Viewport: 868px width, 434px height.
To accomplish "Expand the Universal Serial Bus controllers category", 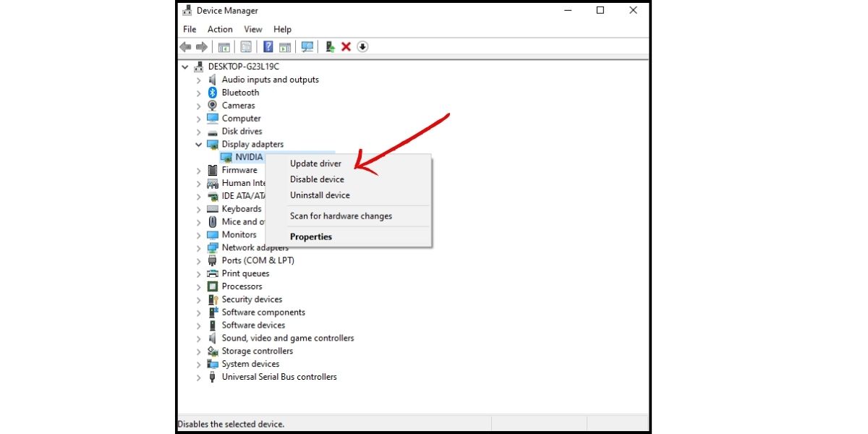I will (199, 377).
